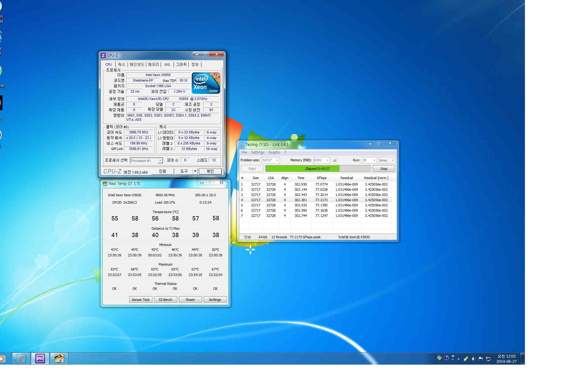Viewport: 588px width, 368px height.
Task: Close the LinX window
Action: tap(390, 144)
